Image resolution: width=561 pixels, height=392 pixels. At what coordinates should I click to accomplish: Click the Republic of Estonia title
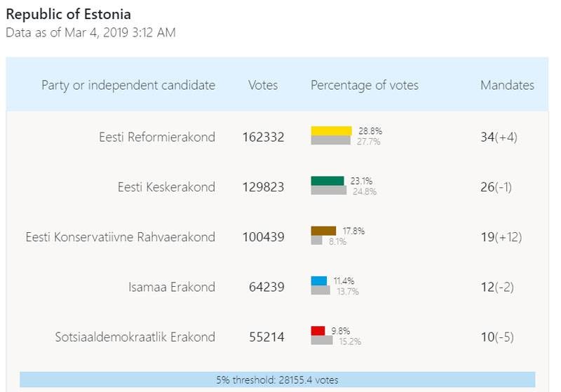tap(68, 14)
